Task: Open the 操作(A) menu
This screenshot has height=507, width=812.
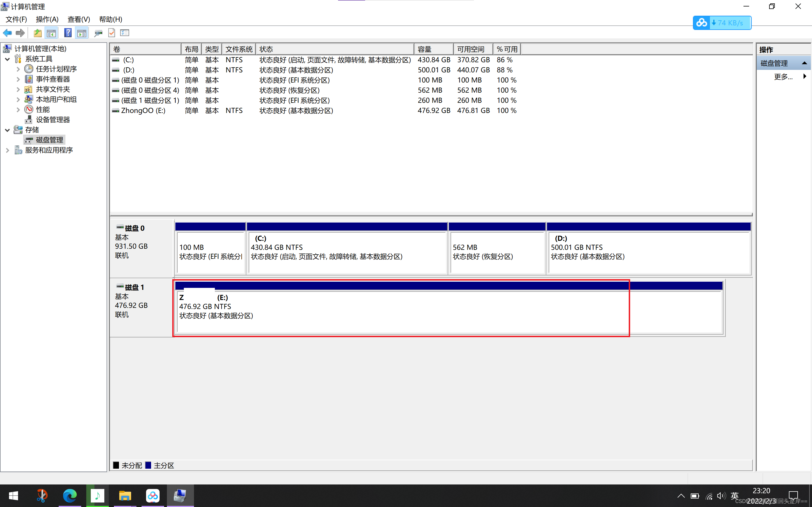Action: [47, 19]
